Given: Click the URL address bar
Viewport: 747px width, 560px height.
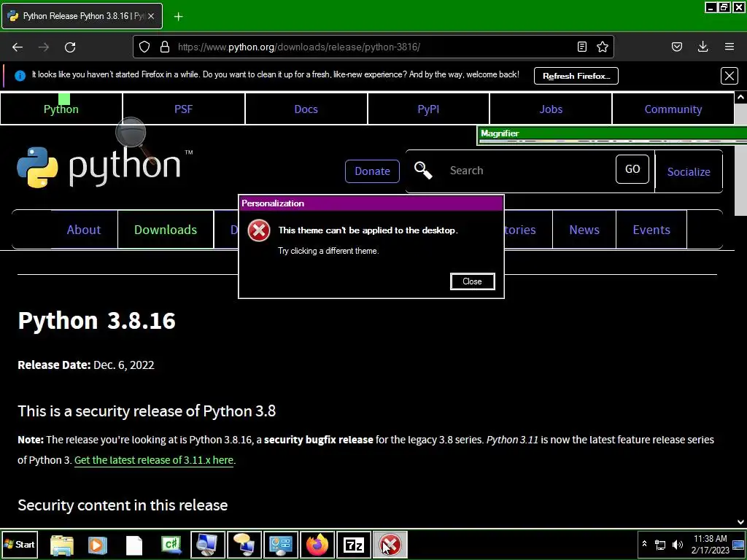Looking at the screenshot, I should pyautogui.click(x=374, y=47).
